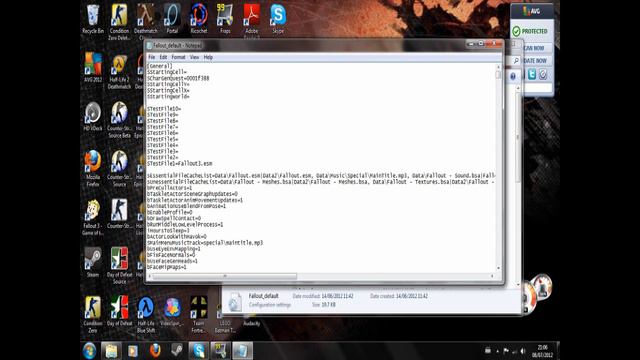Open the Help menu in Notepad

coord(208,57)
